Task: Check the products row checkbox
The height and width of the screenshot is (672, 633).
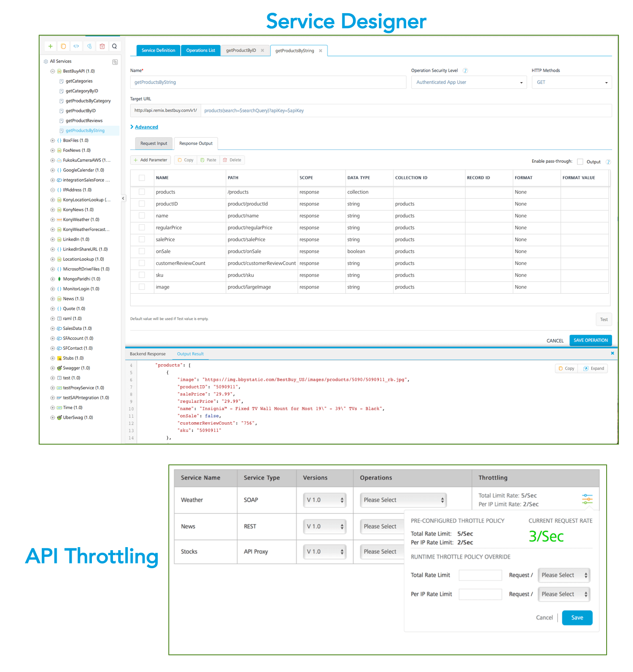Action: 142,192
